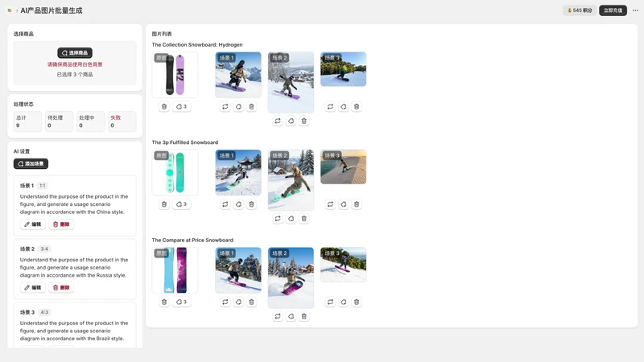Viewport: 644px width, 362px height.
Task: Delete 3p Fulfilled Snowboard 场景 1 image
Action: point(251,204)
